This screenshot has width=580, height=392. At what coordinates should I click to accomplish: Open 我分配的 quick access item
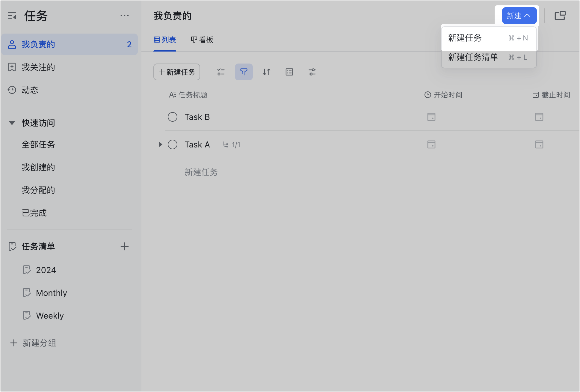[x=38, y=190]
